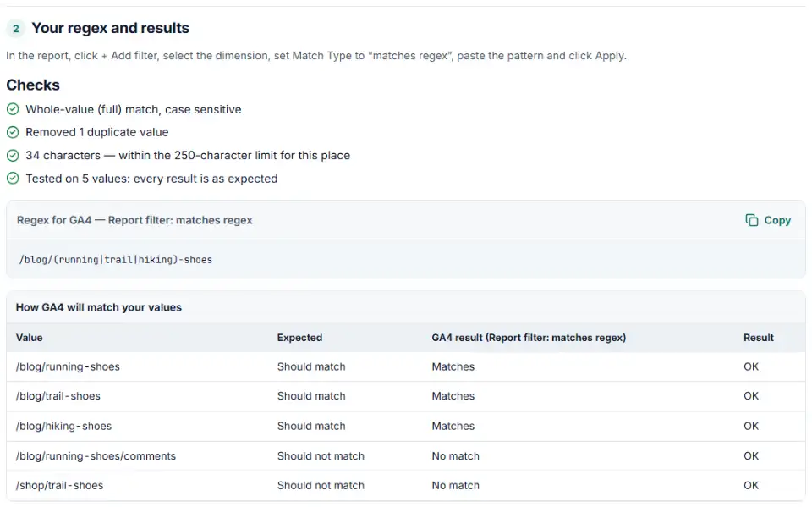This screenshot has width=812, height=507.
Task: Click the Expected column header
Action: tap(299, 338)
